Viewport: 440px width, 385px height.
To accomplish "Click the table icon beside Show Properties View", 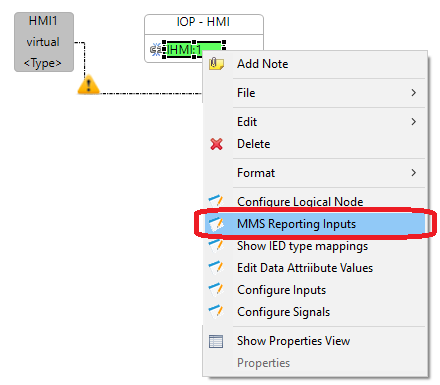I will (x=216, y=341).
